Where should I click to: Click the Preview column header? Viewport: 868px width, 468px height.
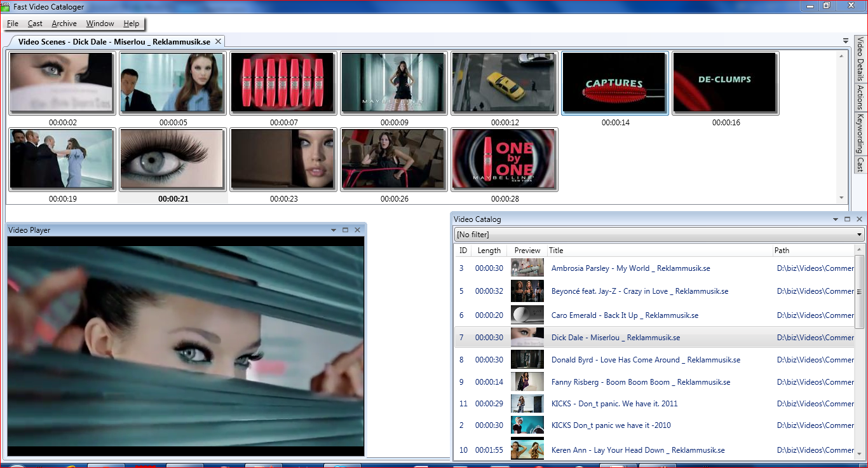click(x=527, y=251)
